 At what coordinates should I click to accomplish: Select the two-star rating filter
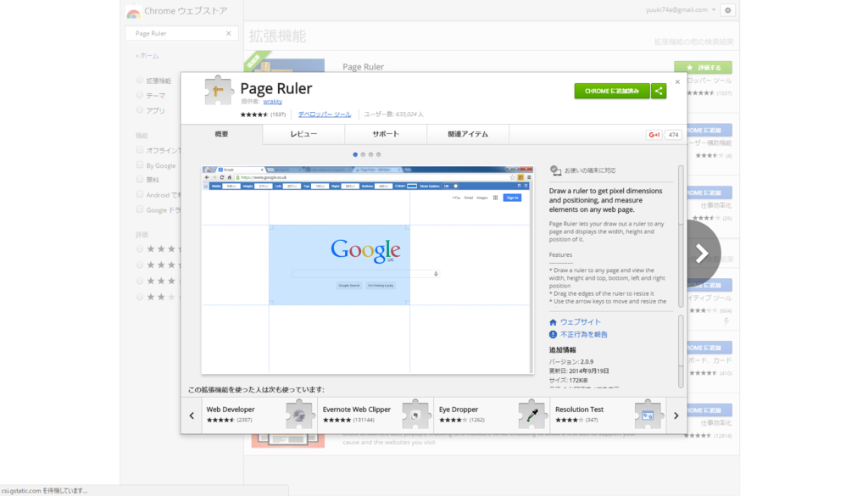(140, 298)
